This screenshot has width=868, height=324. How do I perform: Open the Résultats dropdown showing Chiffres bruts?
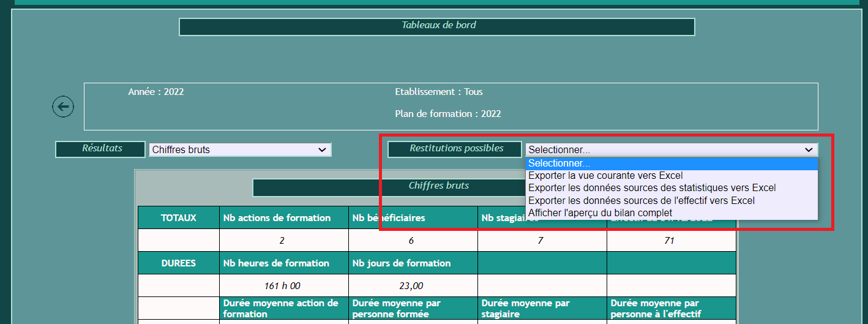pyautogui.click(x=240, y=149)
